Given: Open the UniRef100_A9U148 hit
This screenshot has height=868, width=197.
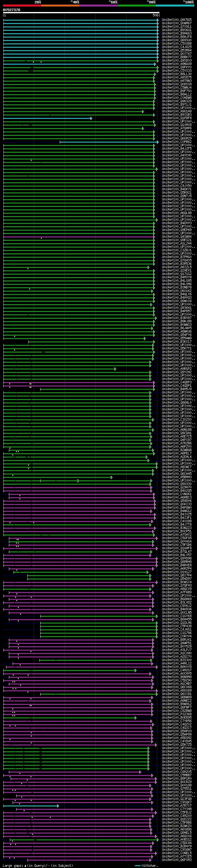Looking at the screenshot, I should (x=176, y=111).
